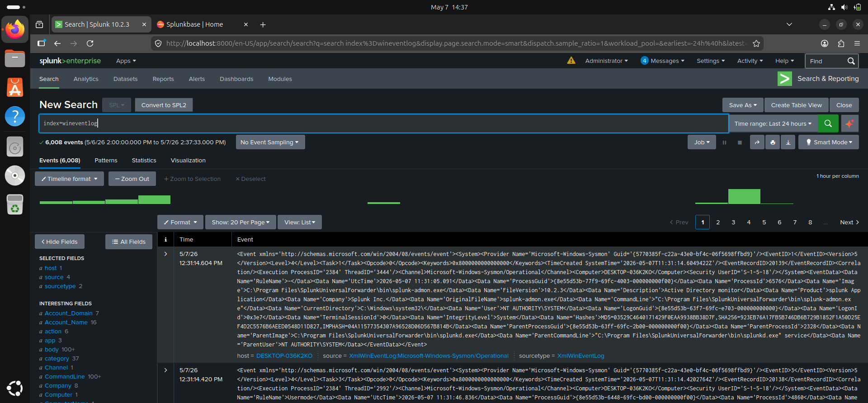Open Timeline format dropdown

69,179
